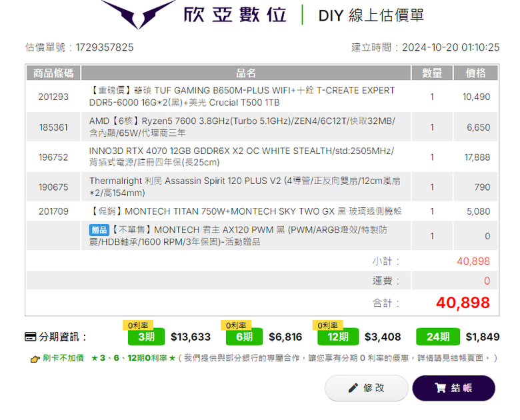Proceed with the 結帳 checkout button

(x=453, y=388)
